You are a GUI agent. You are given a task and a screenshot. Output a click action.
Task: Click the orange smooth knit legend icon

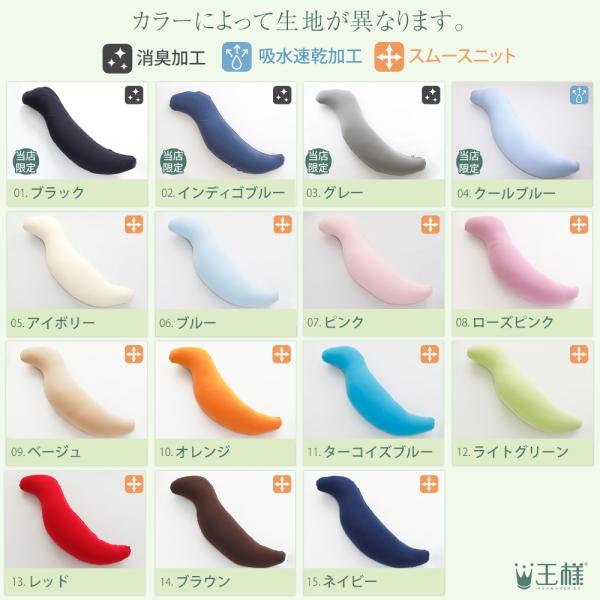coord(389,57)
